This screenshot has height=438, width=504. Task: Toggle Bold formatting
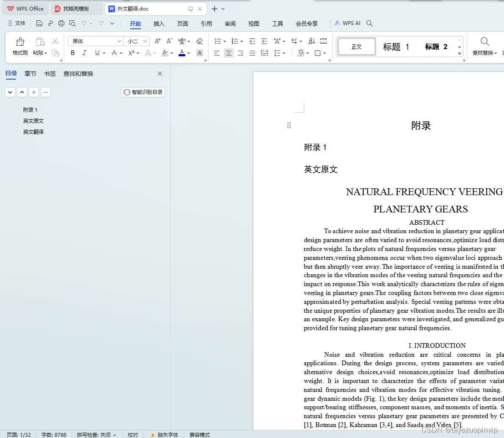click(x=73, y=53)
